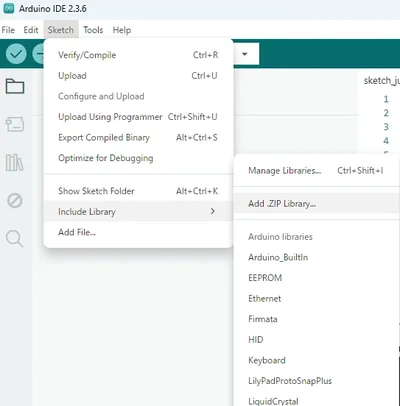
Task: Choose Upload in the Sketch menu
Action: (138, 76)
